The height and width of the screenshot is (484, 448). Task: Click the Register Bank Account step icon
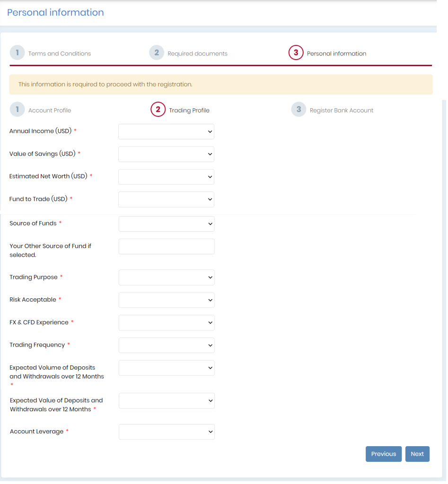[299, 110]
